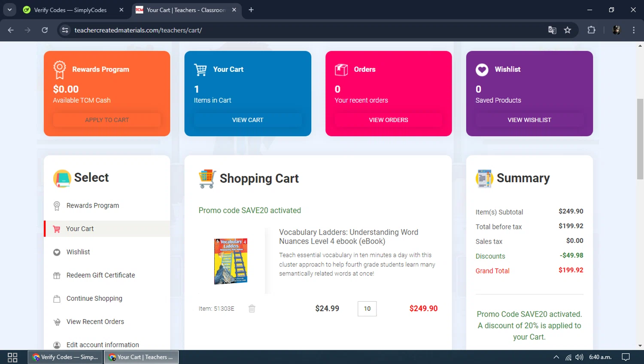Click the APPLY TO CART button
The height and width of the screenshot is (364, 644).
(107, 120)
